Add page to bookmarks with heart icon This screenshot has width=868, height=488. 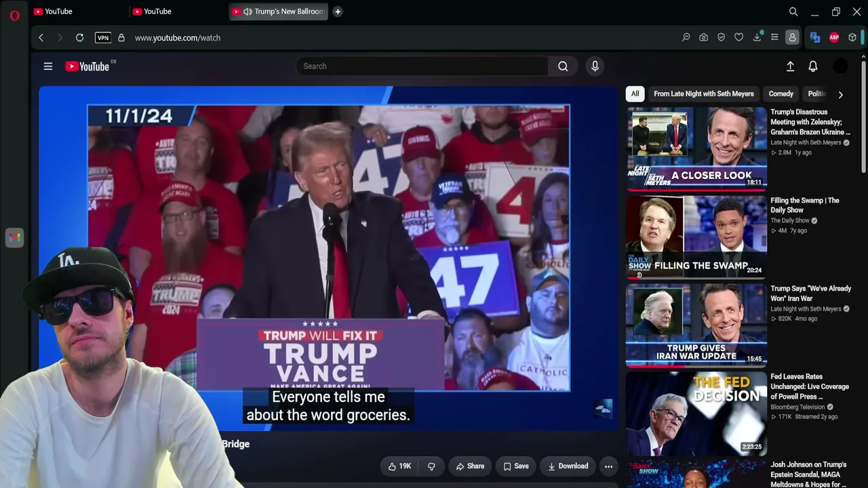click(739, 38)
